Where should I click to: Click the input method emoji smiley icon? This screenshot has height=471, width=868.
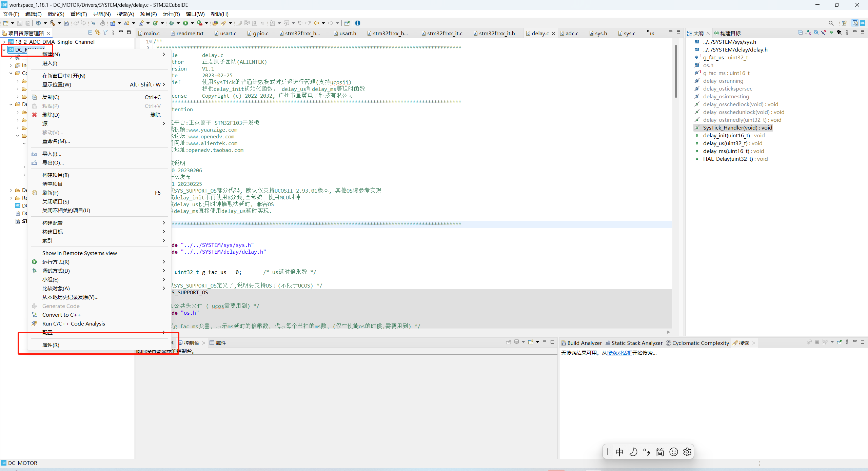[x=674, y=452]
